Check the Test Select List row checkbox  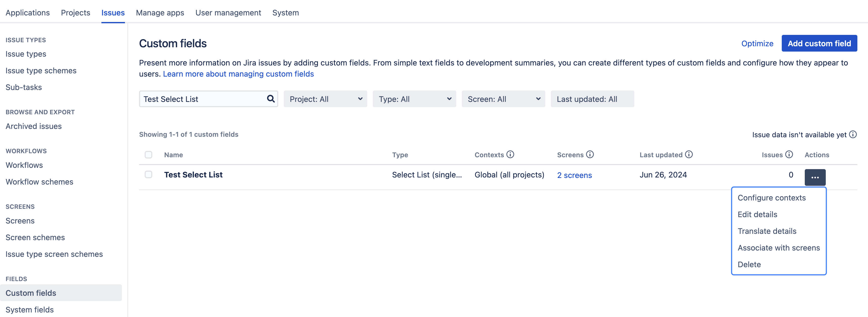[148, 174]
